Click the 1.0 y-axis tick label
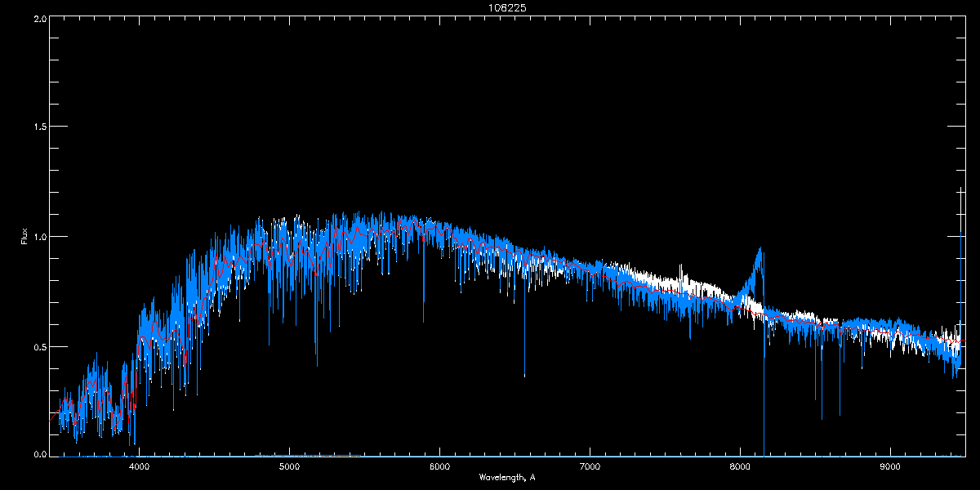The image size is (980, 490). (x=38, y=237)
